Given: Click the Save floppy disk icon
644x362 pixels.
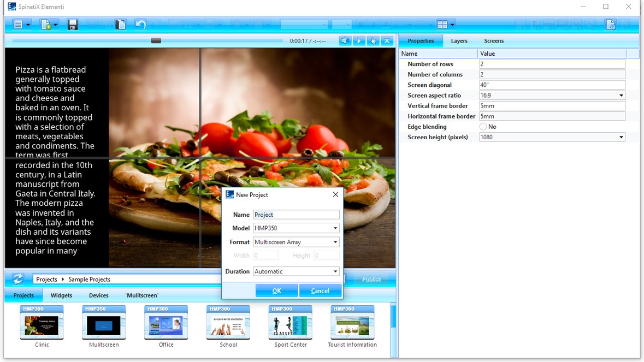Looking at the screenshot, I should [x=73, y=25].
